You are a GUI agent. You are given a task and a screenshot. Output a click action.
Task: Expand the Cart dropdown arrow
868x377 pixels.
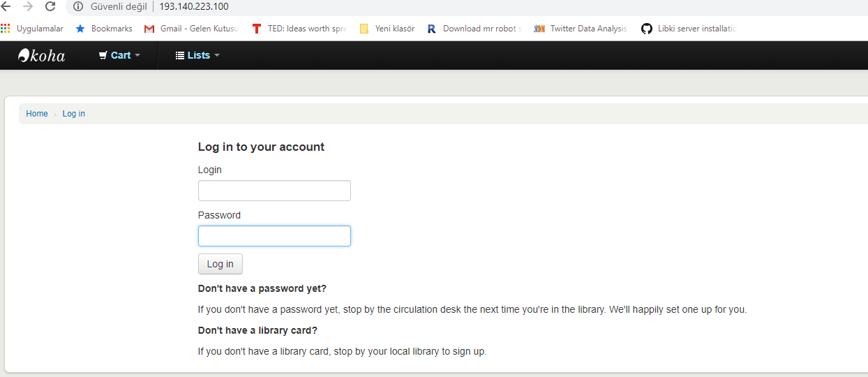point(137,55)
